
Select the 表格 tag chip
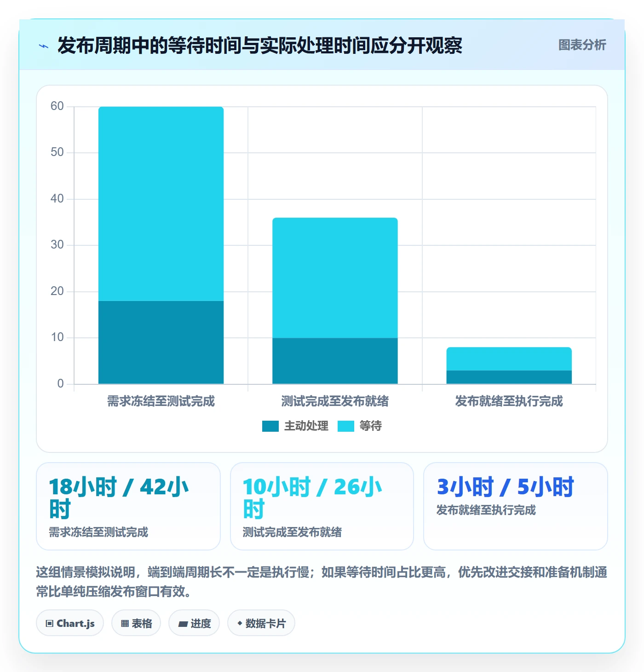click(136, 623)
